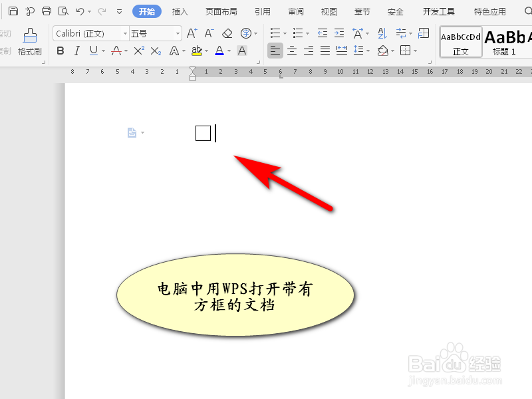Open the 开发工具 tab
The image size is (532, 399).
tap(439, 12)
